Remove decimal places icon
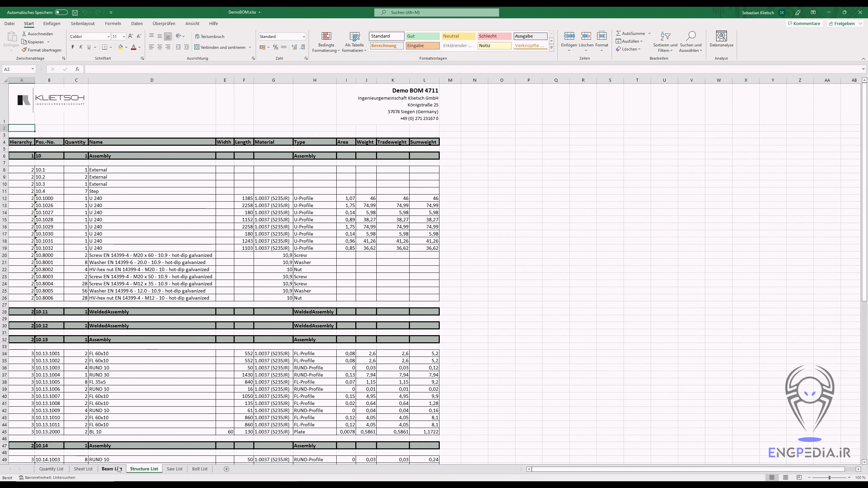 (302, 47)
